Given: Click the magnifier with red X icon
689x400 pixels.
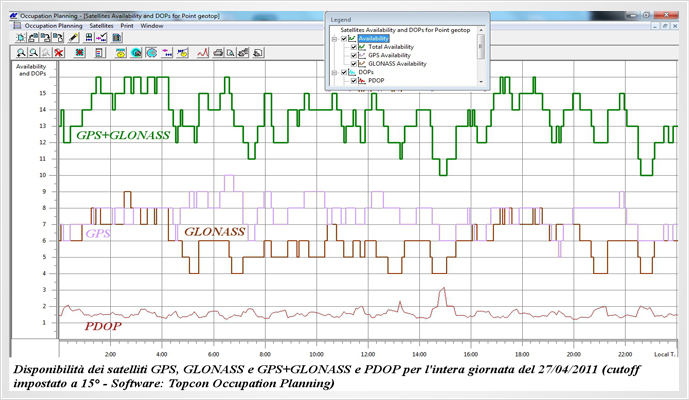Looking at the screenshot, I should (x=59, y=53).
